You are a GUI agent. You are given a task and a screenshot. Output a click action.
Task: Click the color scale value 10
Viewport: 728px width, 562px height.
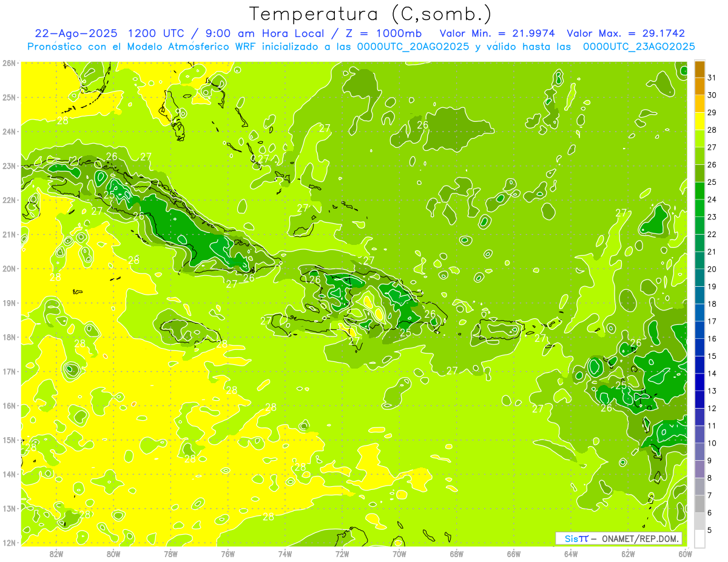tap(712, 443)
